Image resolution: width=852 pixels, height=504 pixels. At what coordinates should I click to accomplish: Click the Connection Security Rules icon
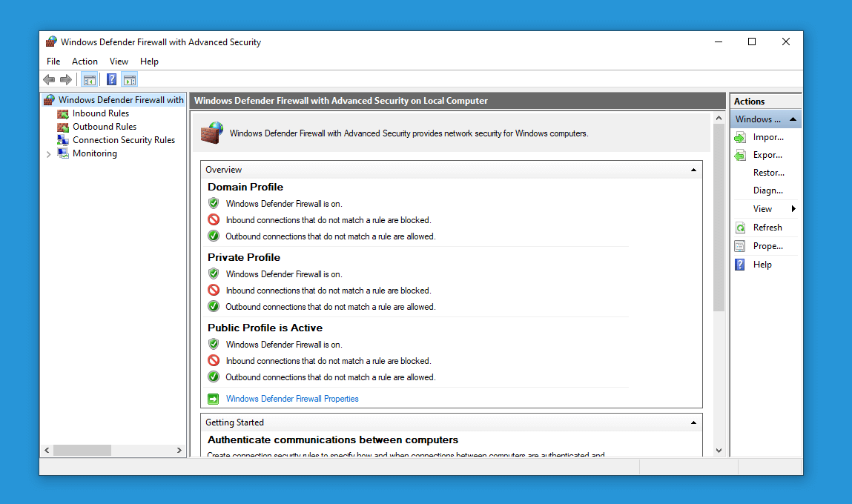[x=63, y=139]
